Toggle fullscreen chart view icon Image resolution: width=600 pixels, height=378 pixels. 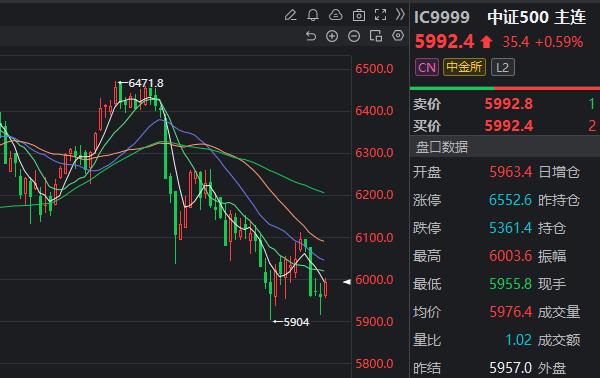coord(380,15)
